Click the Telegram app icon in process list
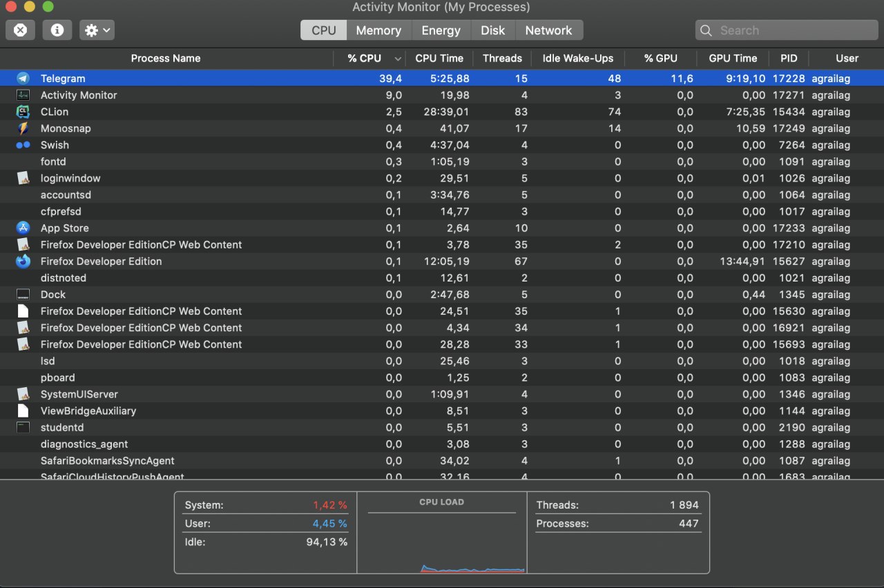Viewport: 884px width, 588px height. pos(23,79)
